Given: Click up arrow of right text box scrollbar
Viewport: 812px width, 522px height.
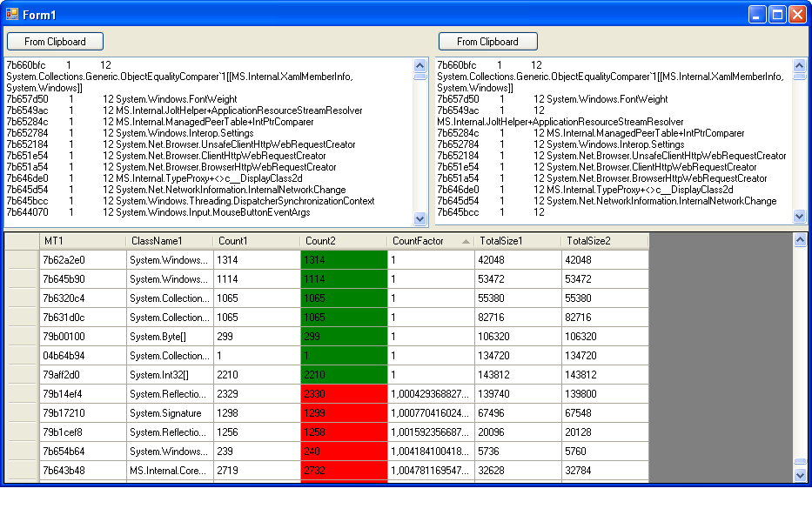Looking at the screenshot, I should (800, 65).
